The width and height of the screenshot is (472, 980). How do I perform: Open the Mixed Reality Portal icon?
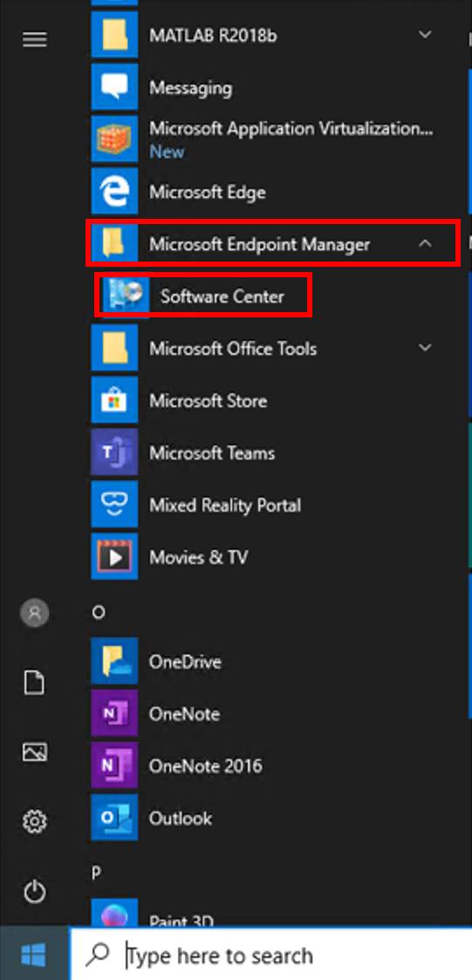tap(114, 504)
